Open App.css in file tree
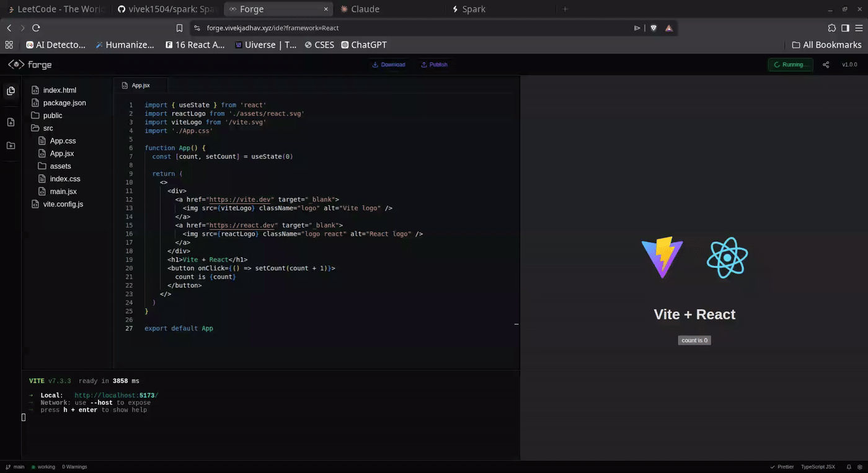 tap(56, 141)
